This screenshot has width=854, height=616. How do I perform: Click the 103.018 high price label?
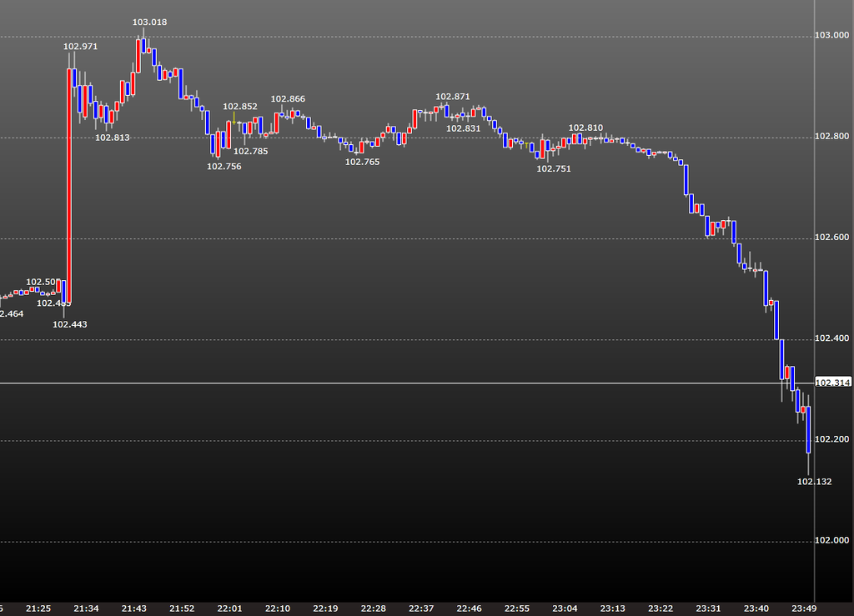[150, 23]
